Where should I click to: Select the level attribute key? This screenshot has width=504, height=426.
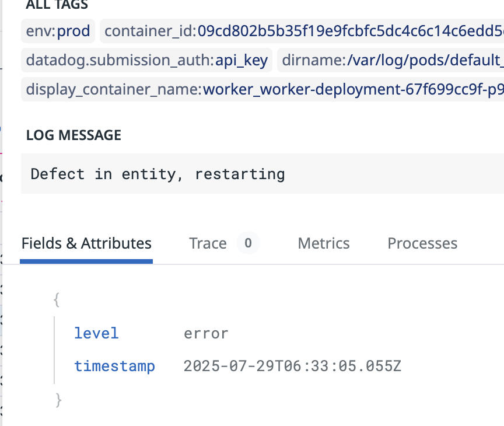(x=96, y=333)
